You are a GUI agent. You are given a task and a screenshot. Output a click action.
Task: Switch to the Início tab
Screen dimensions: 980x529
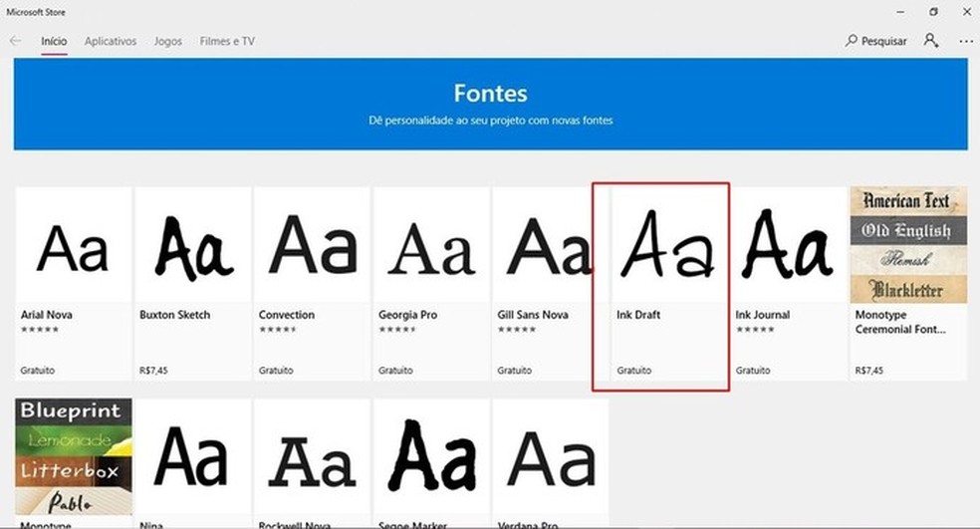54,41
